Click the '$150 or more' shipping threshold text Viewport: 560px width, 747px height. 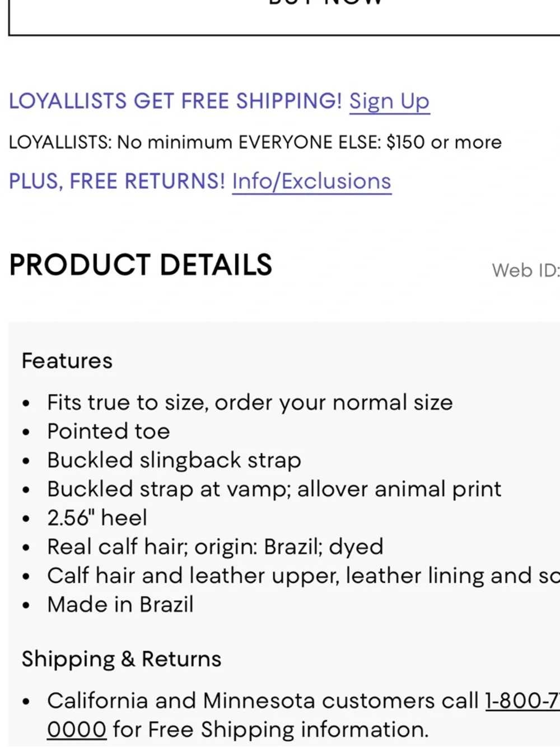[444, 142]
